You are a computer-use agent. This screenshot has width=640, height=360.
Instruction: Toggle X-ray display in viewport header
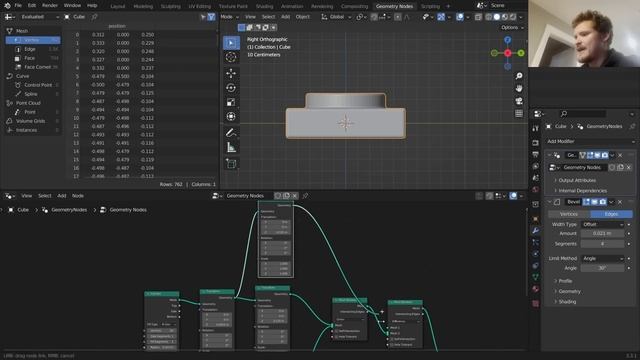(478, 17)
